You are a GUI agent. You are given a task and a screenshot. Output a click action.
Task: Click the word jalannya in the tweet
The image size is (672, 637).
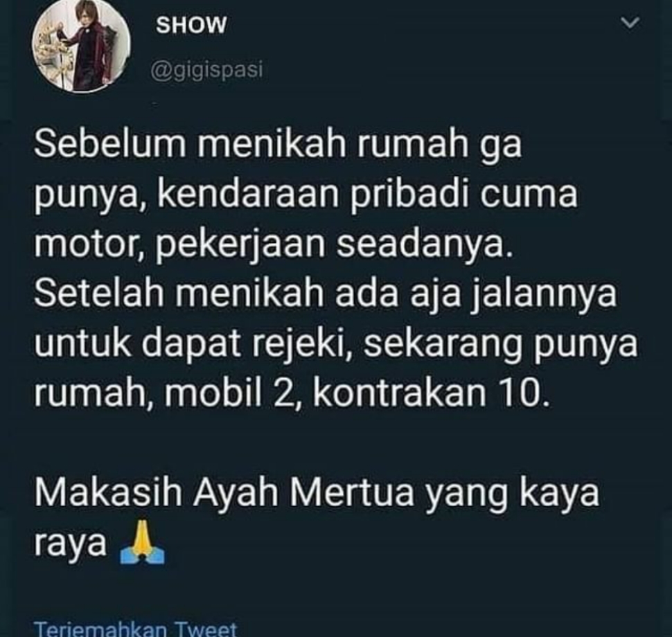point(545,294)
